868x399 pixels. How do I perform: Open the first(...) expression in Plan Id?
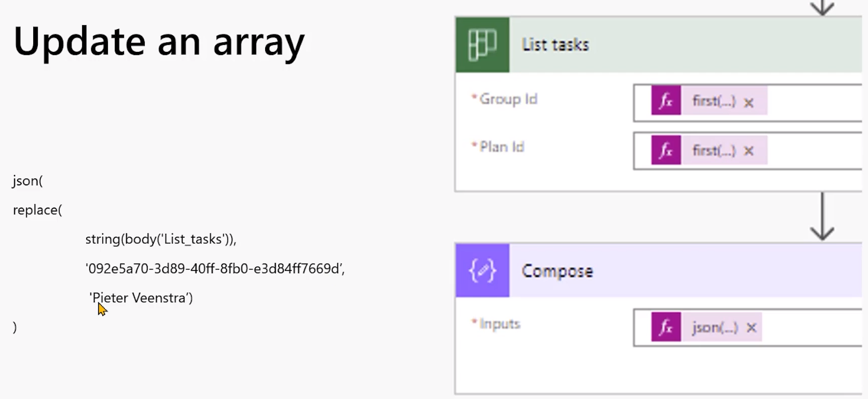pos(714,150)
